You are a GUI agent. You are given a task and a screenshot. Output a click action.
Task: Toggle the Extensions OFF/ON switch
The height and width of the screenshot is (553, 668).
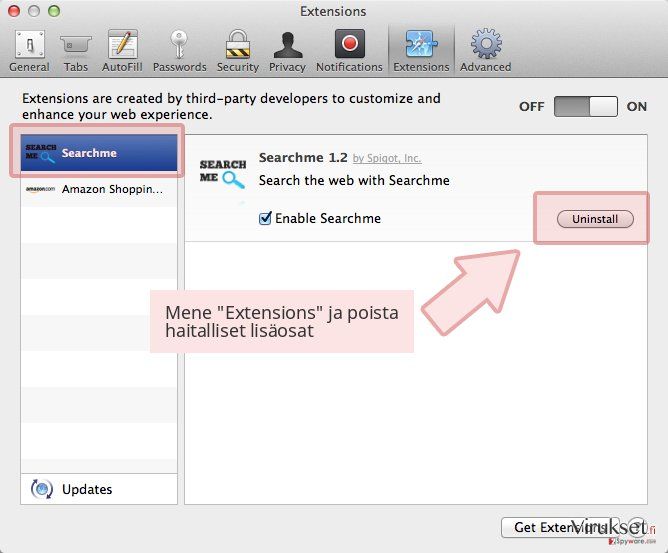point(585,107)
